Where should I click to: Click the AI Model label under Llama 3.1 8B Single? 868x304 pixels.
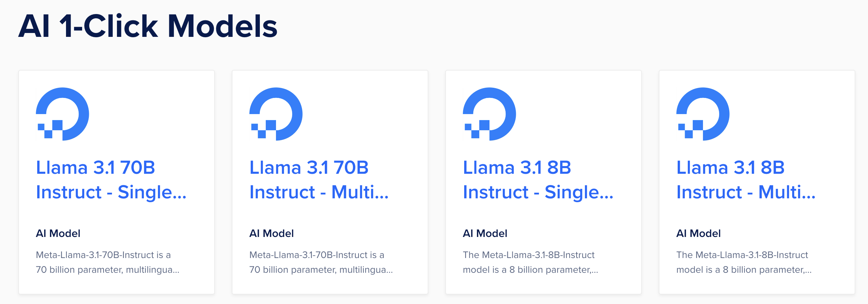click(x=485, y=233)
